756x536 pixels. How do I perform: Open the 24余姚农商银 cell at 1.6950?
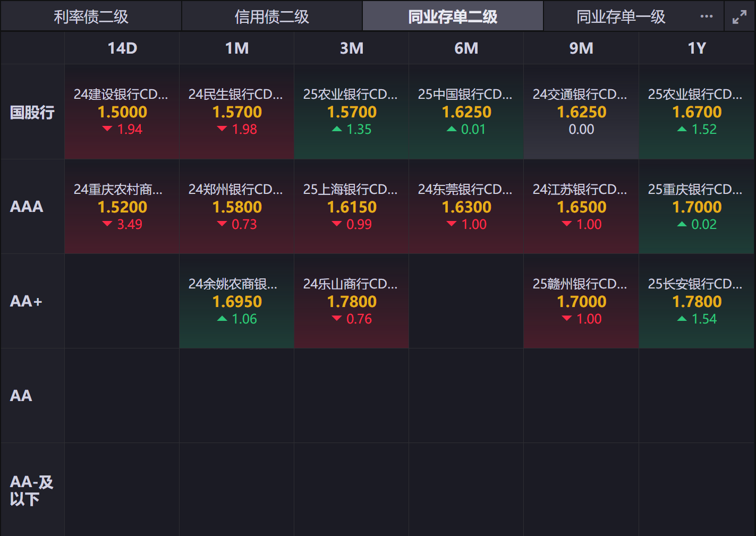coord(237,301)
